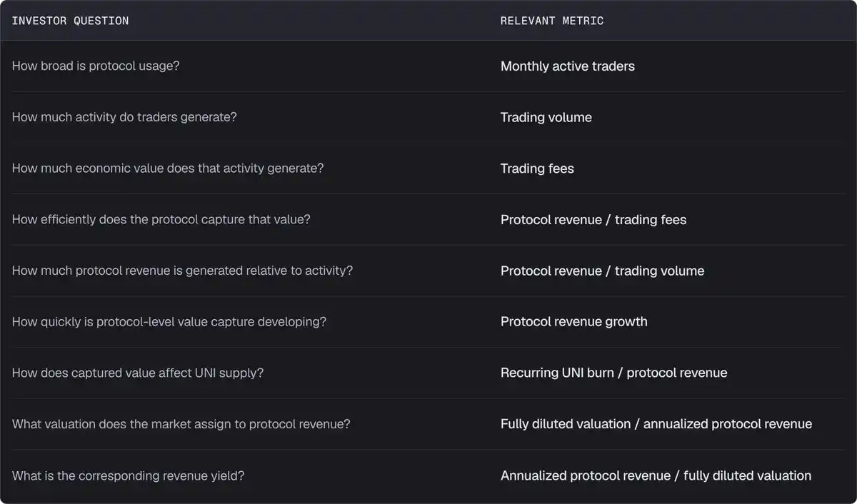Viewport: 857px width, 504px height.
Task: Click 'How much activity do traders generate?'
Action: pos(124,117)
